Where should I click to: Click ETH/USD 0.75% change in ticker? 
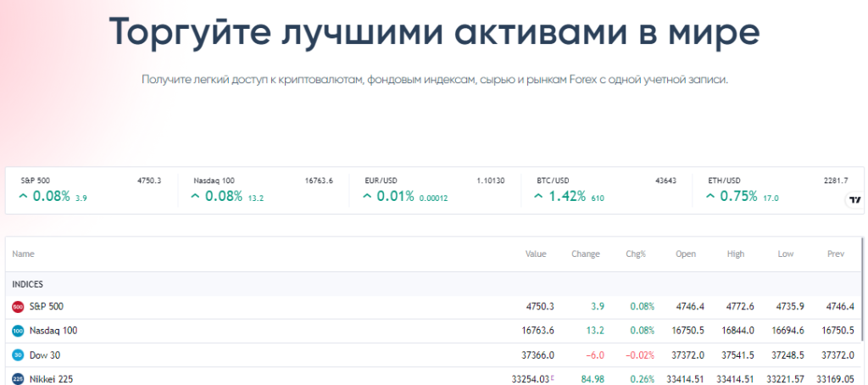click(738, 196)
